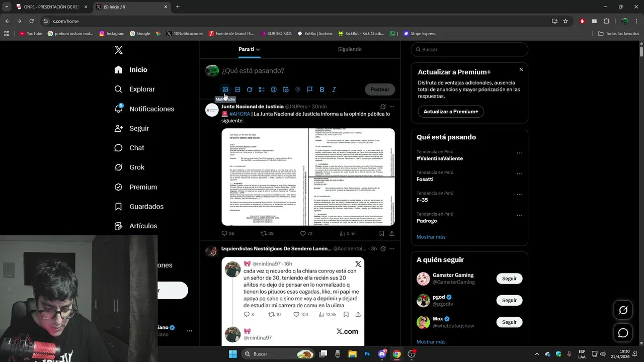Follow Gamster Gaming

pyautogui.click(x=509, y=279)
